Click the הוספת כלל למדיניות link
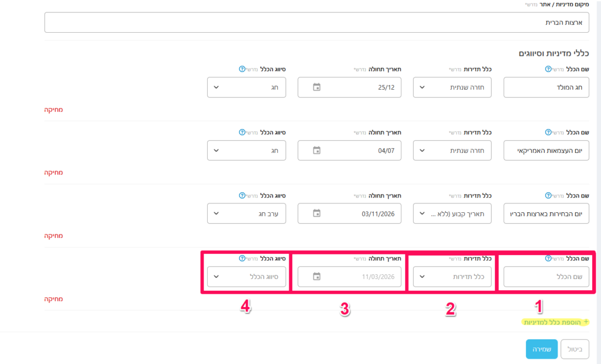601x364 pixels. pyautogui.click(x=555, y=322)
